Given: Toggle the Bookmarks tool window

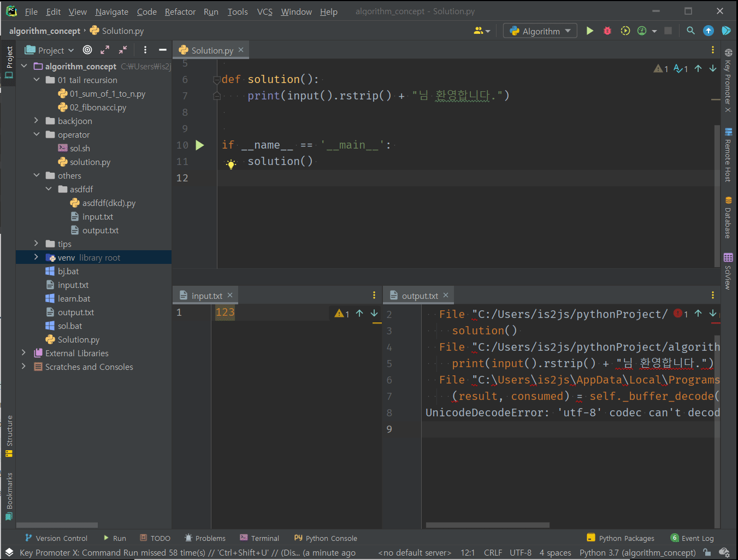Looking at the screenshot, I should [x=9, y=496].
